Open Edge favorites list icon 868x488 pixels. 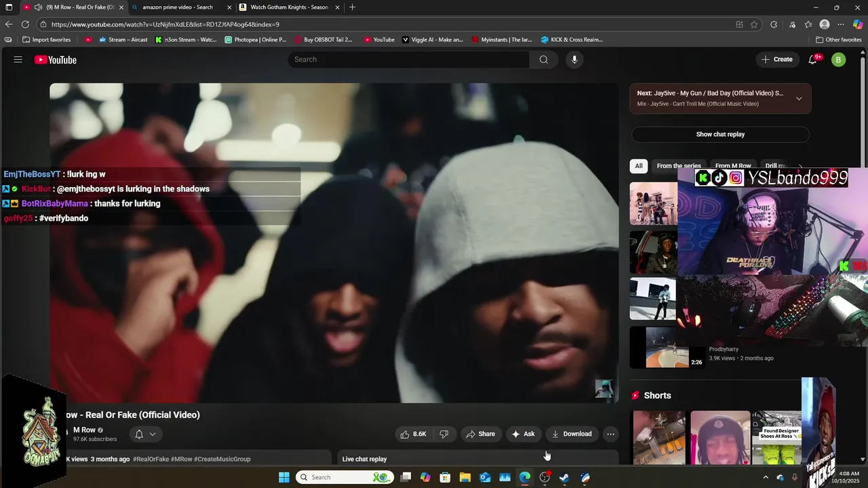[808, 24]
